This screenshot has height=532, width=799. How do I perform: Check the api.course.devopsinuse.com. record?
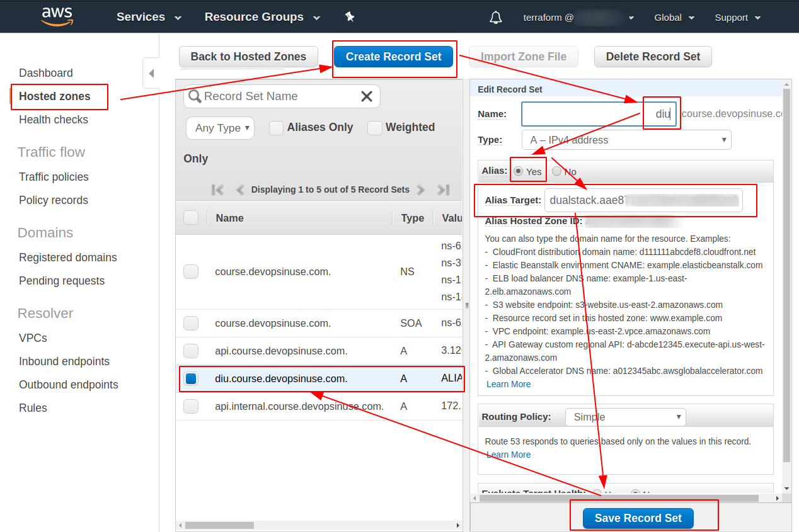coord(191,351)
